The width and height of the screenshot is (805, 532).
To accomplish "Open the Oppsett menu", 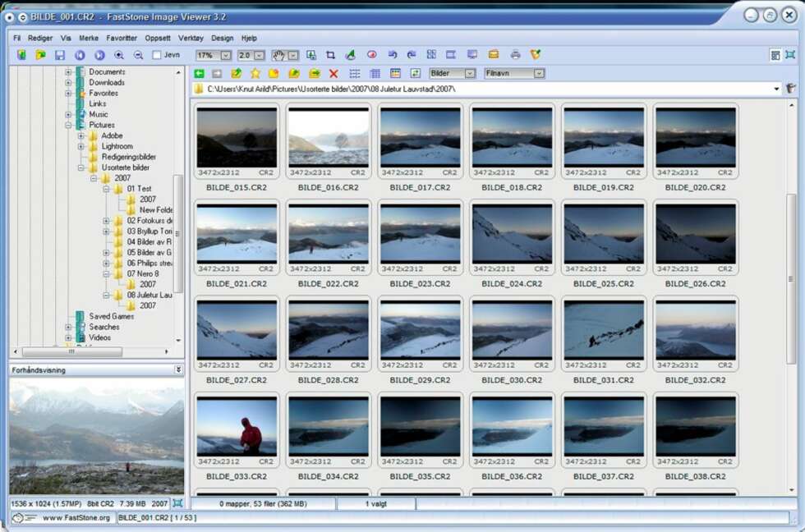I will 158,38.
